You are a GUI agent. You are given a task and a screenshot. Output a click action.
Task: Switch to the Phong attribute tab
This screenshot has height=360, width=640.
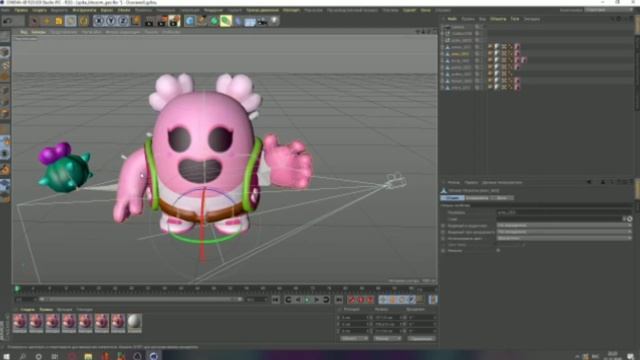point(502,198)
